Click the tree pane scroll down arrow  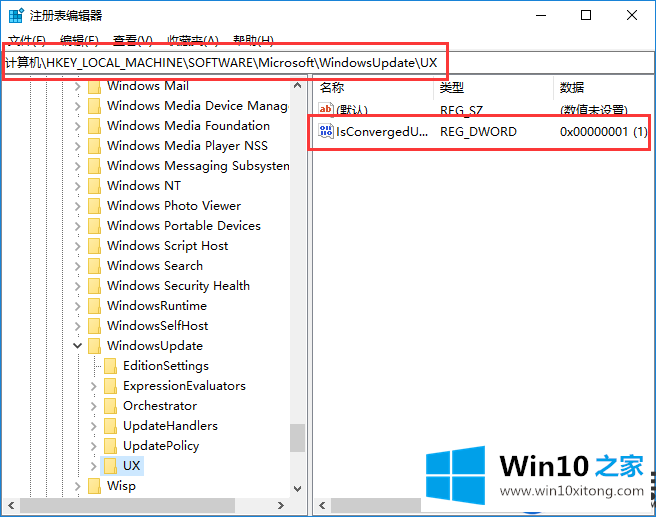(297, 489)
